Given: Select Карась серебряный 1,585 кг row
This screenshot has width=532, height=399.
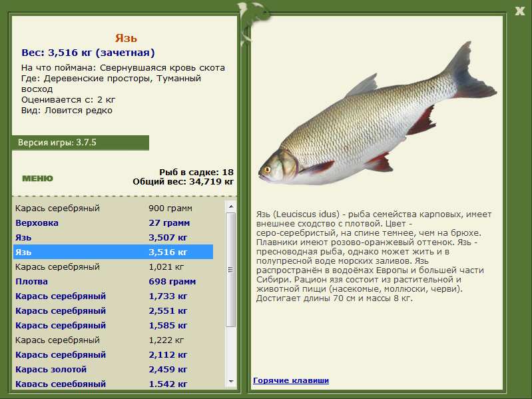Looking at the screenshot, I should [x=113, y=325].
